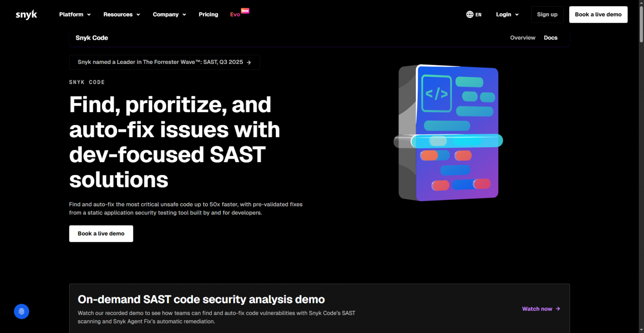Open the Pricing menu item
The image size is (644, 333).
208,14
